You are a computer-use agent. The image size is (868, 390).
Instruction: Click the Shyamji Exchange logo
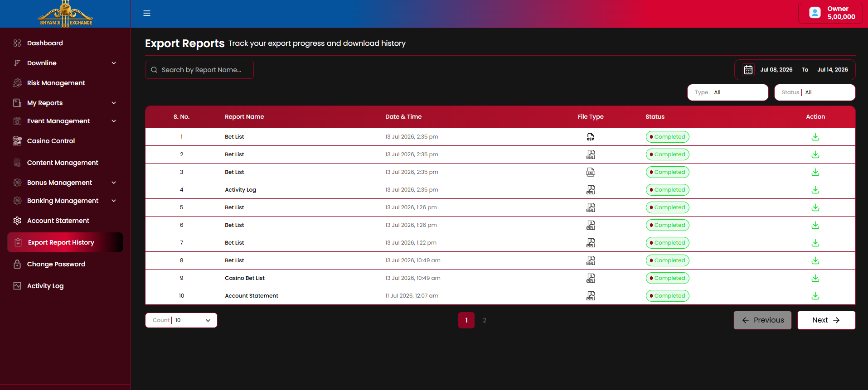(x=65, y=14)
